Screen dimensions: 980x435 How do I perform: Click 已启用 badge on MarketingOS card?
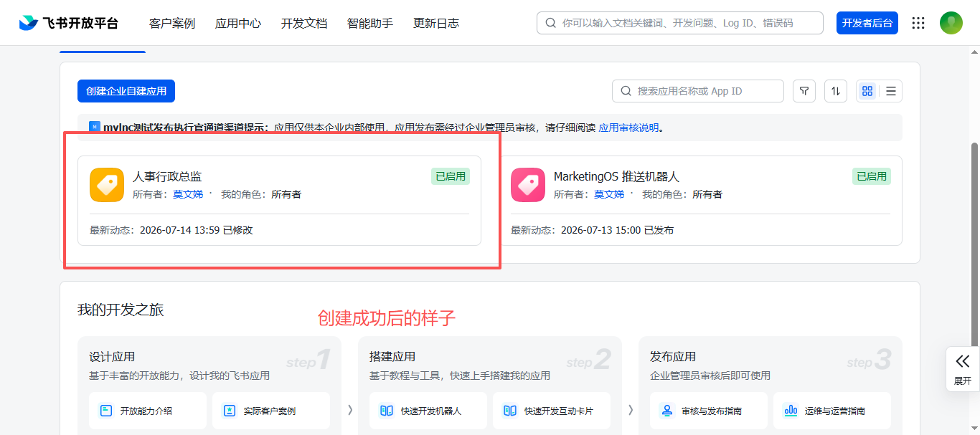872,176
